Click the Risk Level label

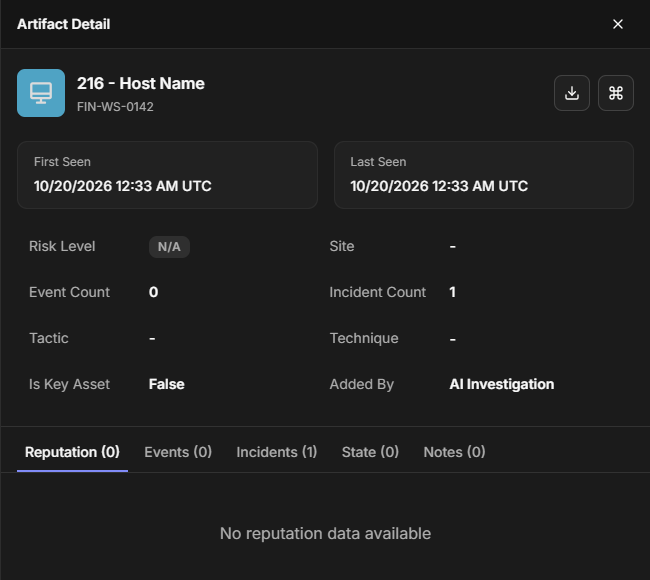point(62,246)
